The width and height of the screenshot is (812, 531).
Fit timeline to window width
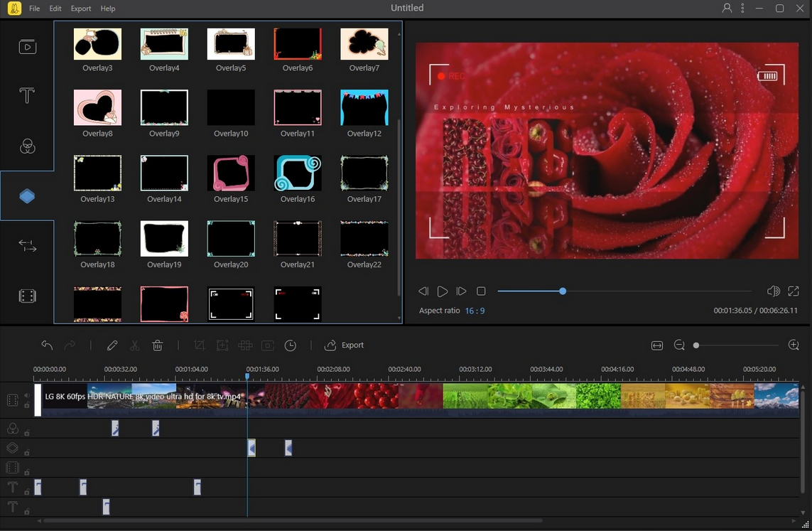[x=656, y=345]
